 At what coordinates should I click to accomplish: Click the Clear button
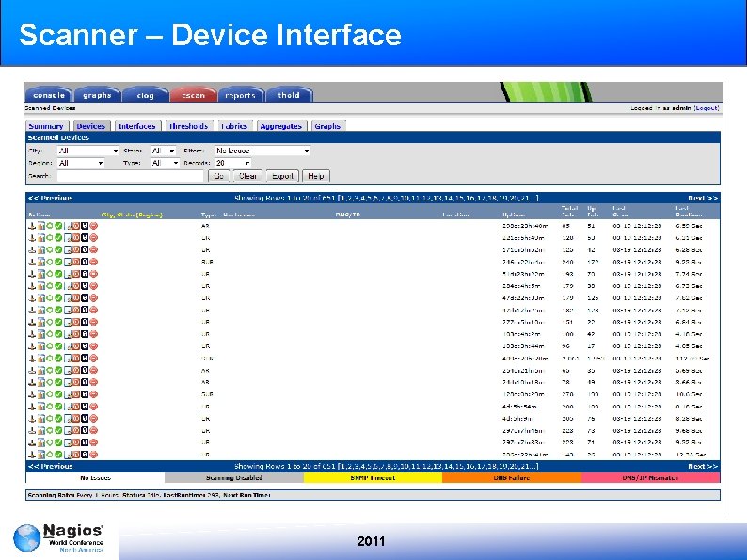pos(247,176)
